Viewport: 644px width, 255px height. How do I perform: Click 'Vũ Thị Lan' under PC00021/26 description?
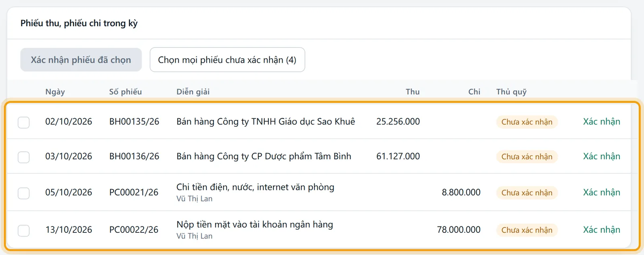[x=194, y=199]
